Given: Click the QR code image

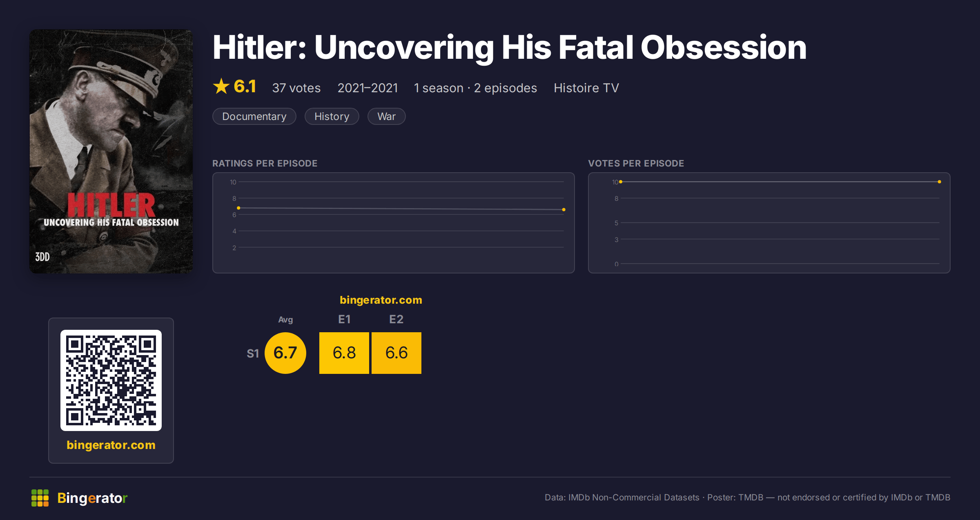Looking at the screenshot, I should 111,380.
